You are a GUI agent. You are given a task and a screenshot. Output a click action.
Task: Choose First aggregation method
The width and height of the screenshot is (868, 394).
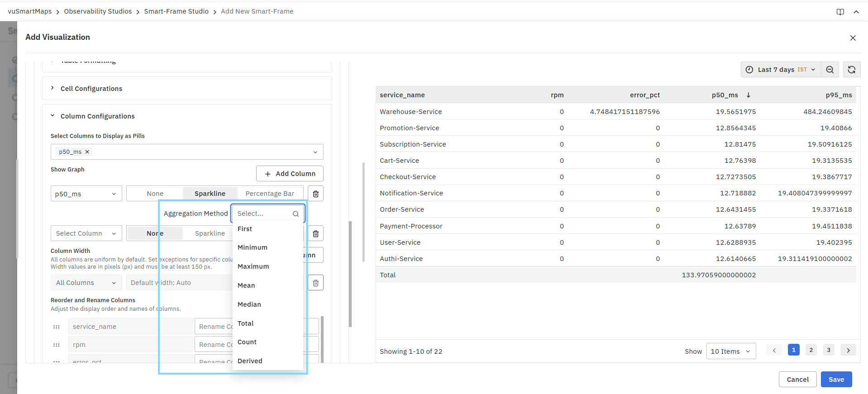[x=268, y=229]
